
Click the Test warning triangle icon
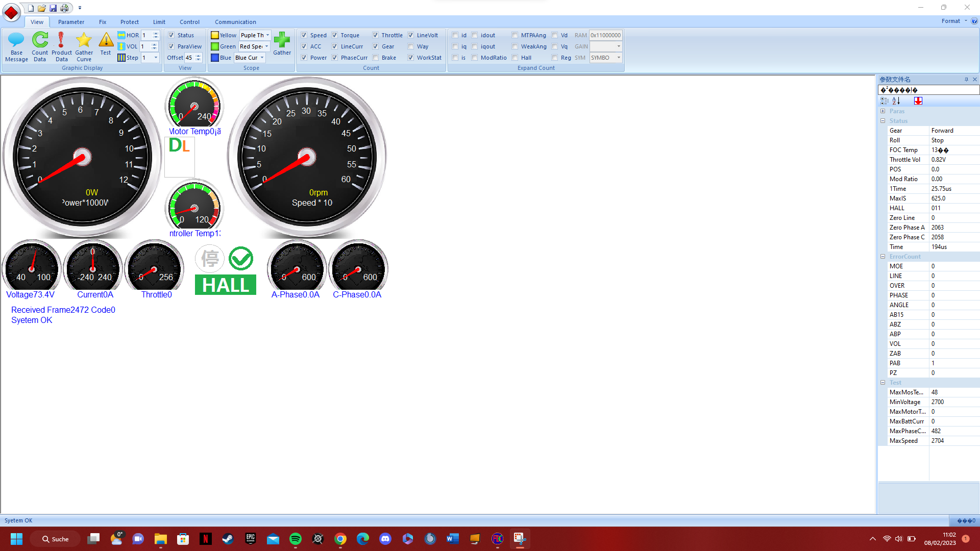coord(106,40)
